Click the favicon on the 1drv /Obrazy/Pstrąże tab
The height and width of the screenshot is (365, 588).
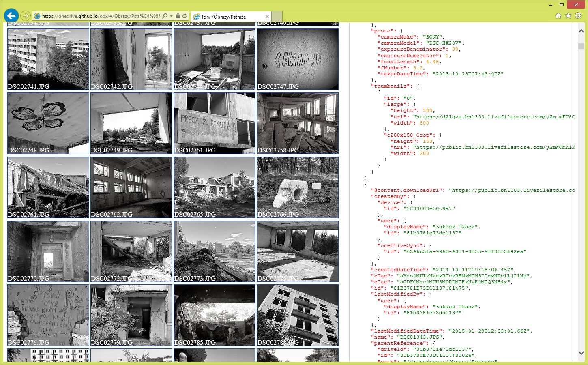point(196,17)
